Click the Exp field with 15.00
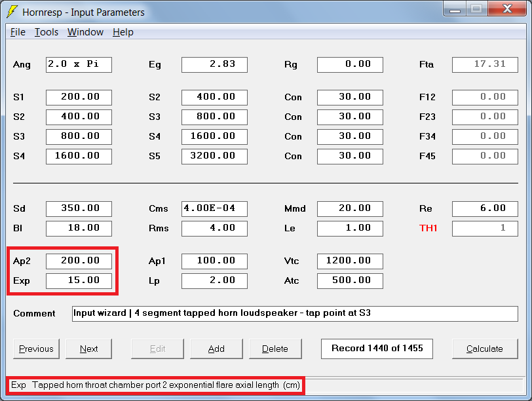Image resolution: width=532 pixels, height=401 pixels. (79, 281)
